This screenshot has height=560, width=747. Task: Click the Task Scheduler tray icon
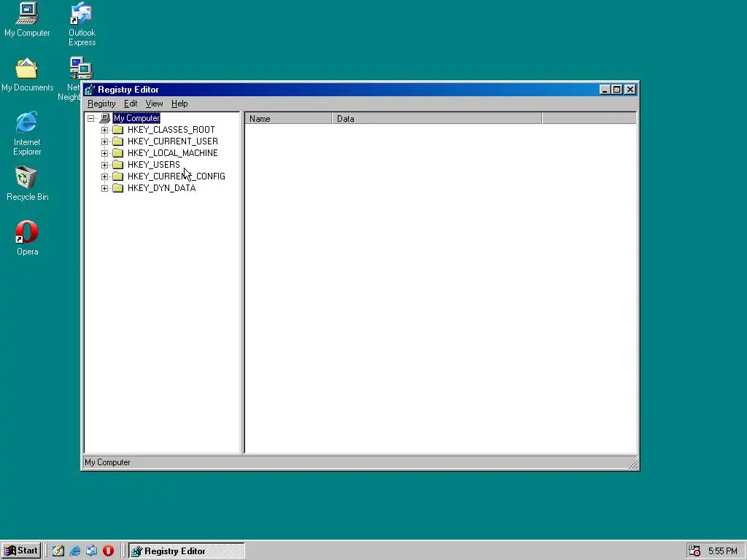(x=694, y=551)
